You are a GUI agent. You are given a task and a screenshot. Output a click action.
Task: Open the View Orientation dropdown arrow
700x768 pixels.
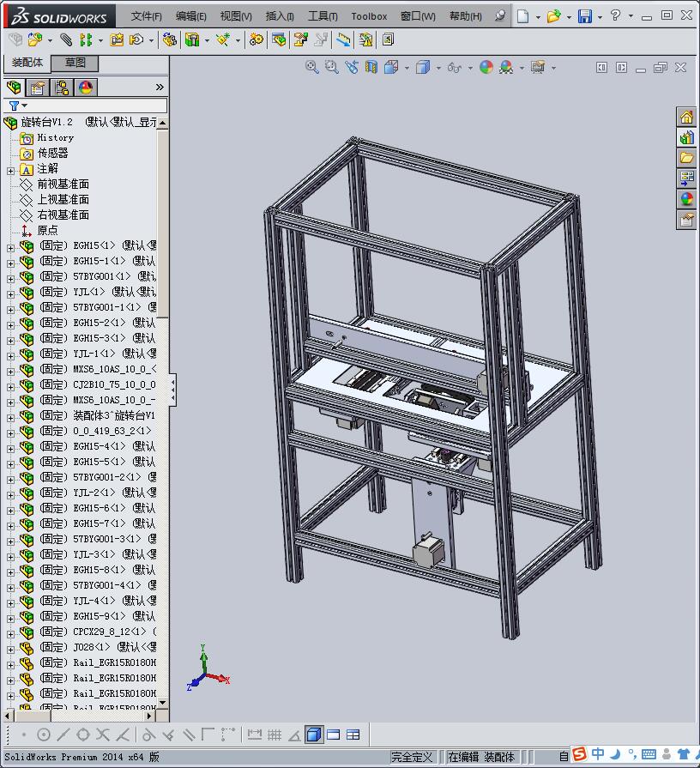point(407,68)
